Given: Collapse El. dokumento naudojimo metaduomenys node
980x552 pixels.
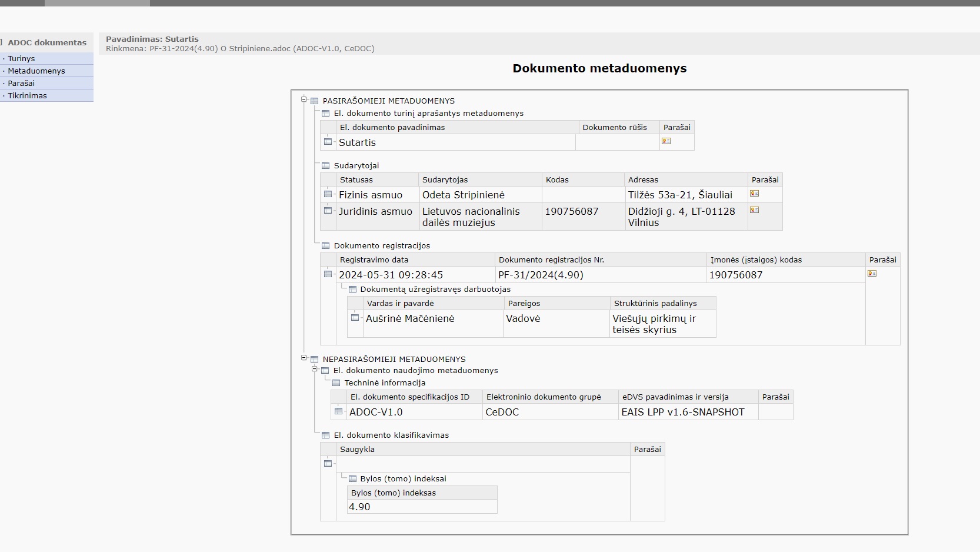Looking at the screenshot, I should click(x=315, y=370).
